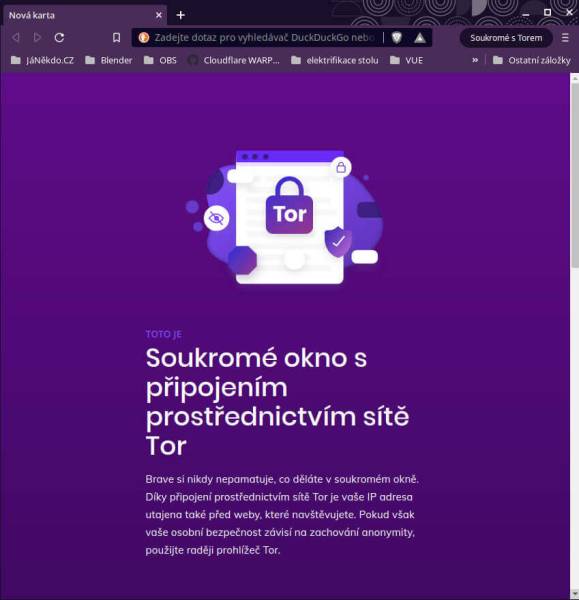This screenshot has height=600, width=579.
Task: Close the Nová karta tab
Action: point(159,15)
